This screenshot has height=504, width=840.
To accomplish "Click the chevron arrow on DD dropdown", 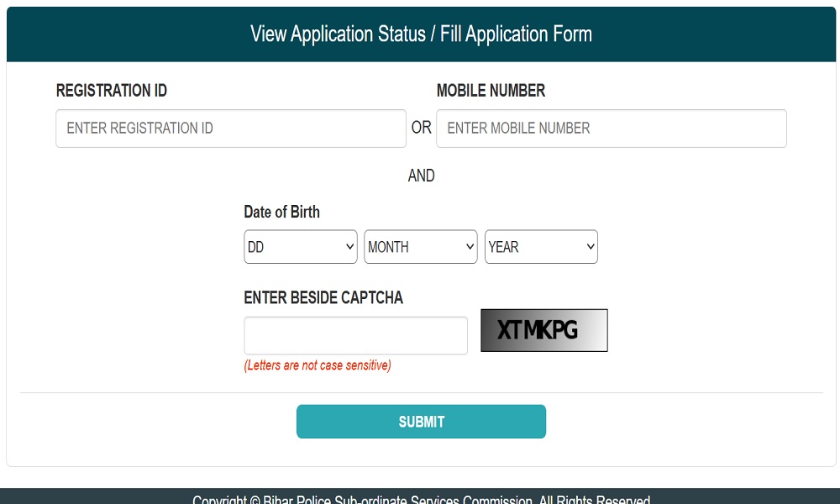I will click(x=349, y=247).
